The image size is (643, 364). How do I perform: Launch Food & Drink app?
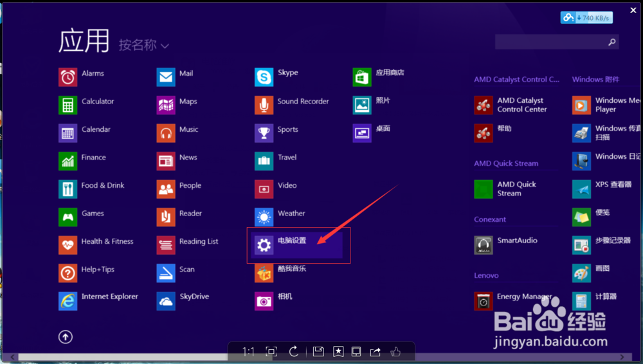click(91, 189)
